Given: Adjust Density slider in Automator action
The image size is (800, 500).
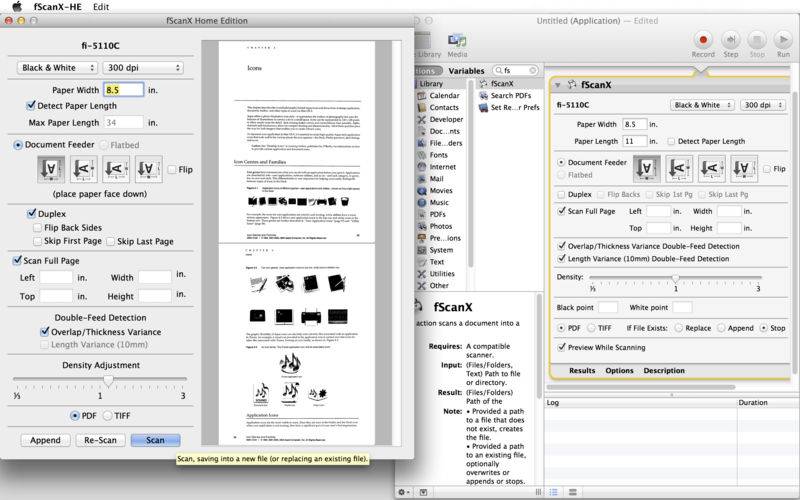Looking at the screenshot, I should coord(676,278).
